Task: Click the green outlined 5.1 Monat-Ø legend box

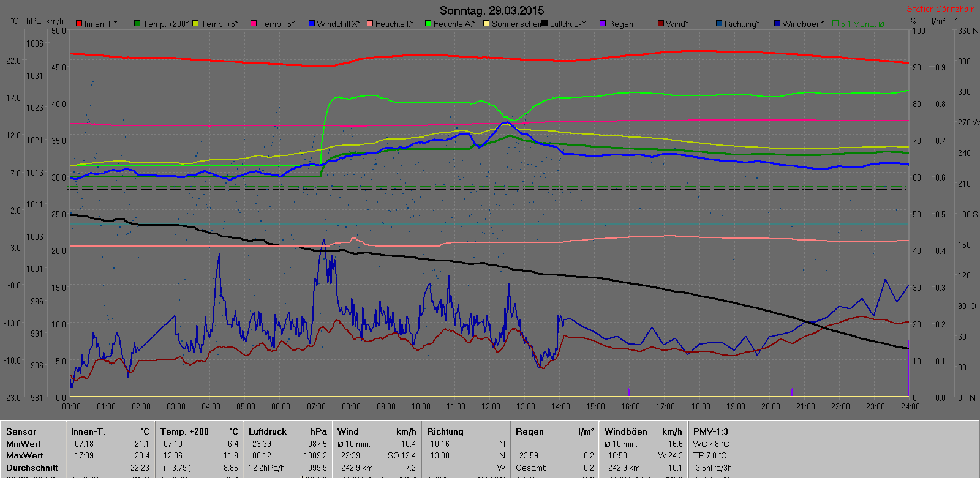Action: pyautogui.click(x=835, y=24)
